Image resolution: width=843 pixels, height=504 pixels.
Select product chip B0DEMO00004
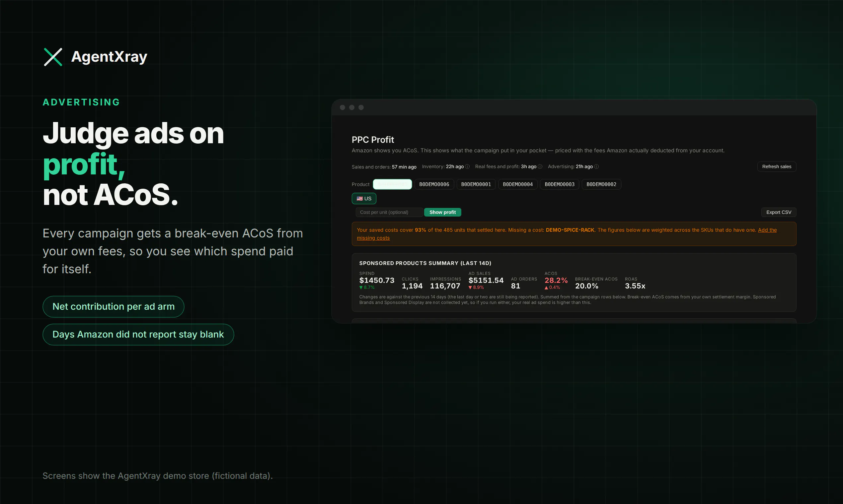[x=518, y=184]
